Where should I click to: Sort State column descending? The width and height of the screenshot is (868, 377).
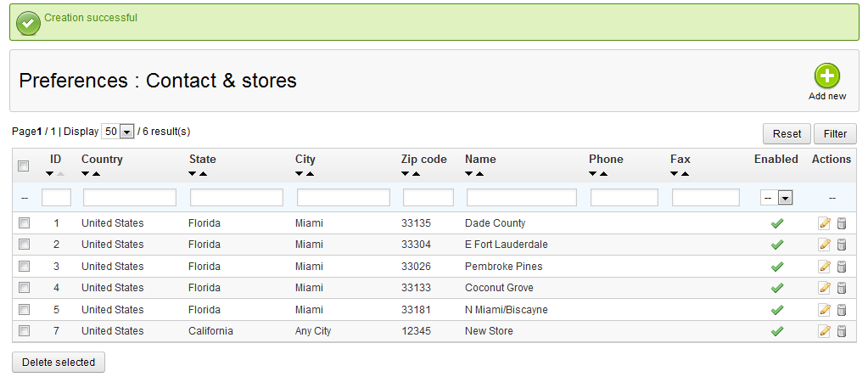tap(192, 174)
